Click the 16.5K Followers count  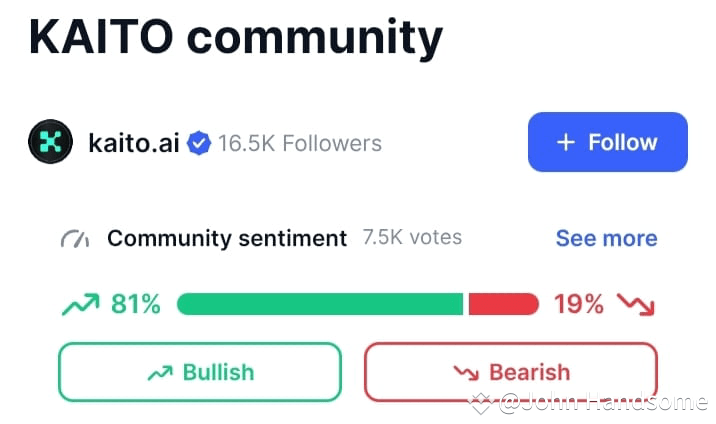pyautogui.click(x=300, y=143)
